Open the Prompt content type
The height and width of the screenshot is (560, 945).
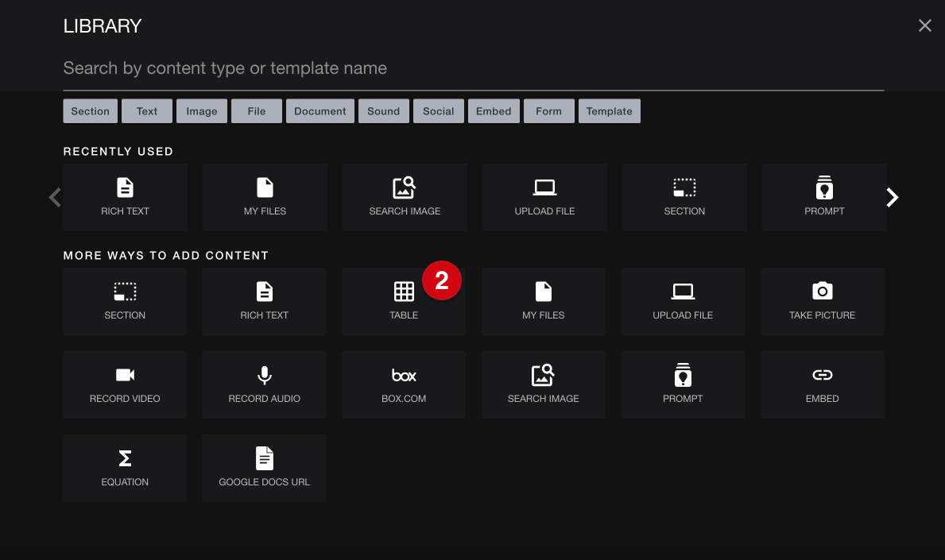click(x=683, y=384)
